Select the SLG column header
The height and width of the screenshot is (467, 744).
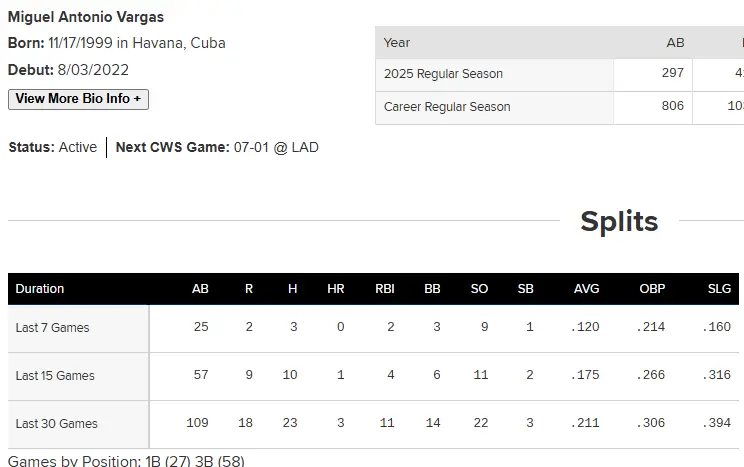tap(719, 289)
